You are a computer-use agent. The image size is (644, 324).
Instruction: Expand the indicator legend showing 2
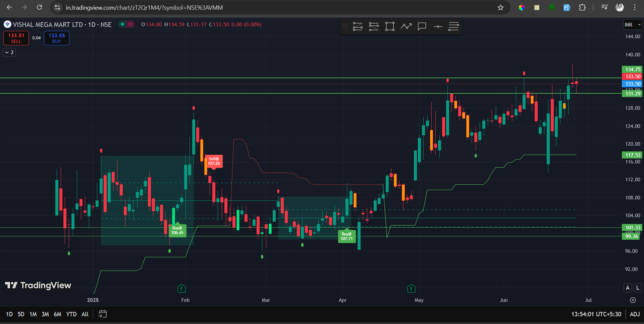(x=9, y=52)
